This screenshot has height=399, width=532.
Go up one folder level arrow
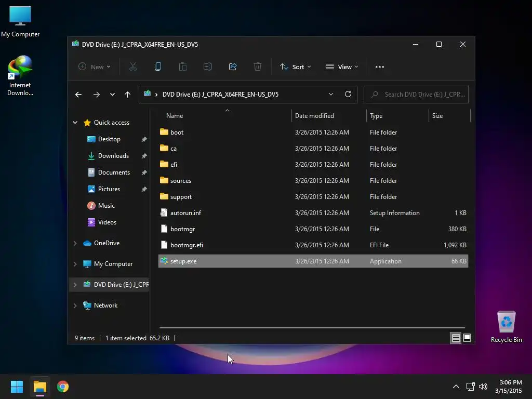[128, 95]
